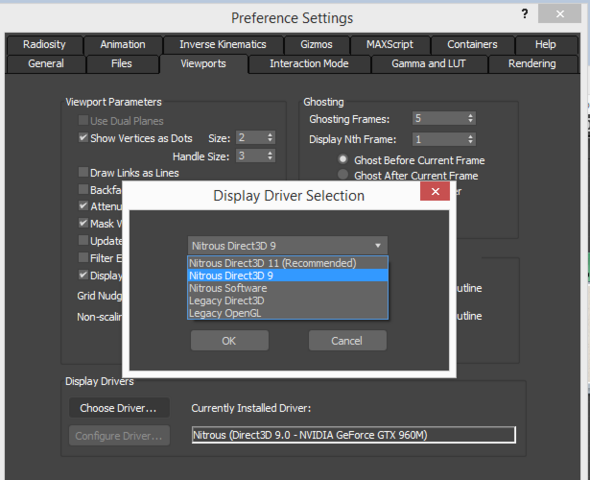Increase the Ghosting Frames spinner value
Viewport: 590px width, 480px height.
[x=470, y=115]
